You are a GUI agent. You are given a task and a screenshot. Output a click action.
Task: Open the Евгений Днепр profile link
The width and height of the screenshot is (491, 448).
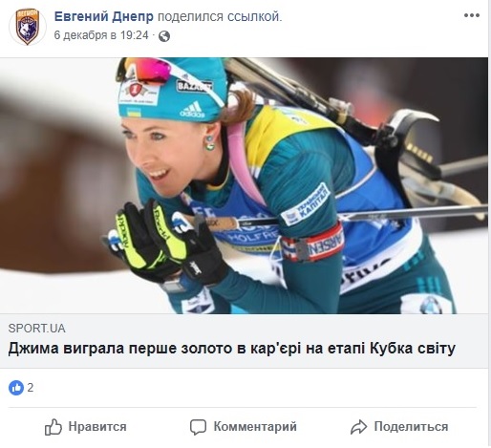click(x=104, y=16)
